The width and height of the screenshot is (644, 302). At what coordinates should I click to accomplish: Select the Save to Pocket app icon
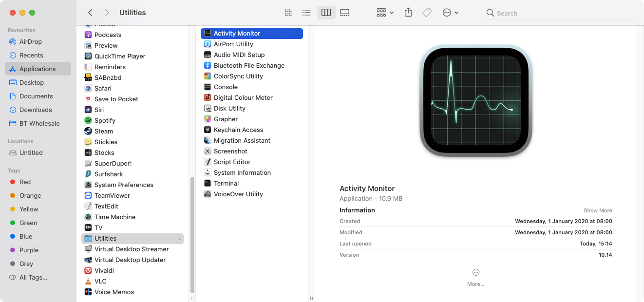point(88,99)
